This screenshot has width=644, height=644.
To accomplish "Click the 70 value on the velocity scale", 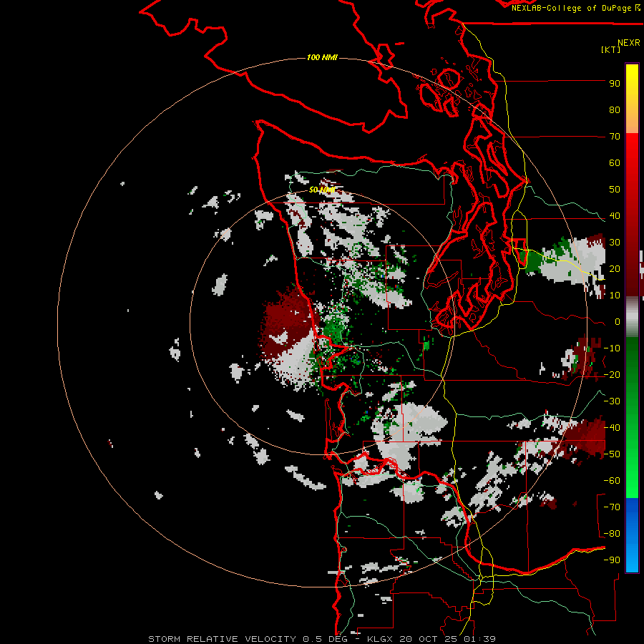I will [615, 137].
